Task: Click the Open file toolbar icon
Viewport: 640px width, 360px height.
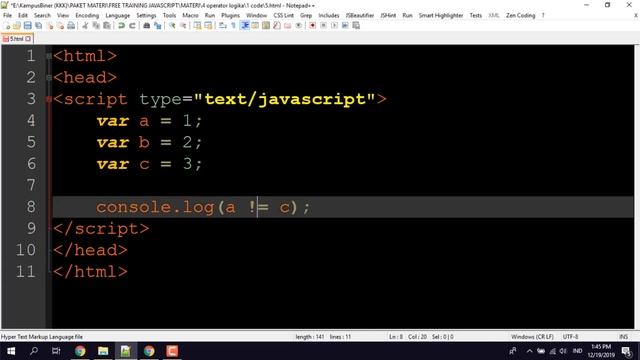Action: [x=17, y=25]
